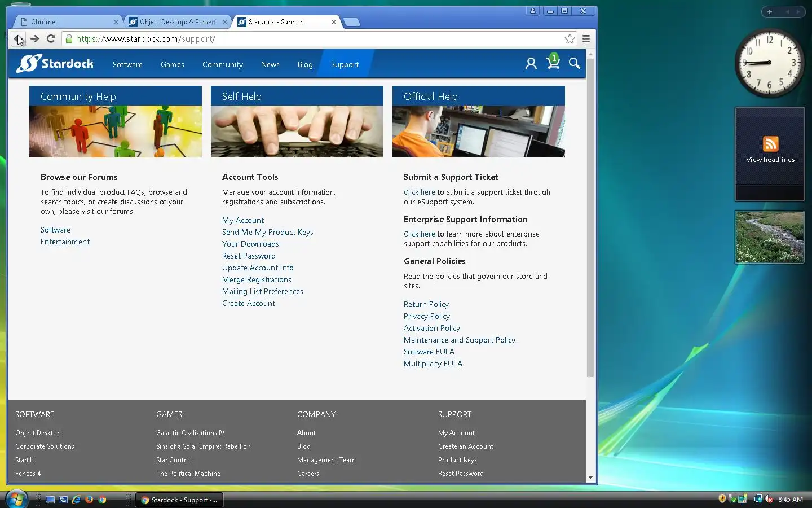812x508 pixels.
Task: Reload the page with the refresh icon
Action: point(51,38)
